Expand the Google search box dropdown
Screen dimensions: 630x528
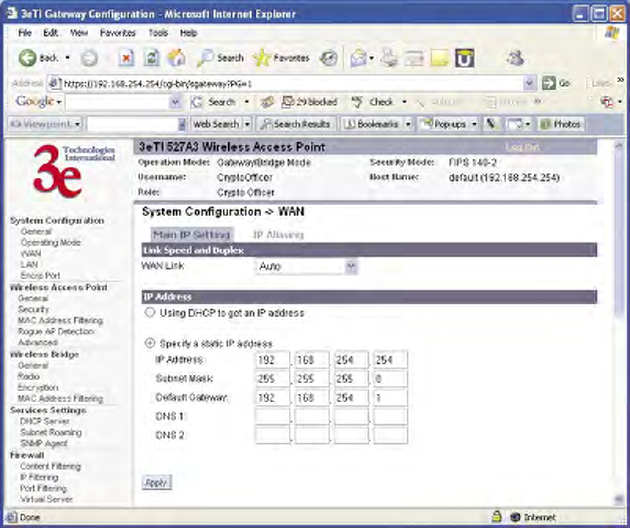175,102
